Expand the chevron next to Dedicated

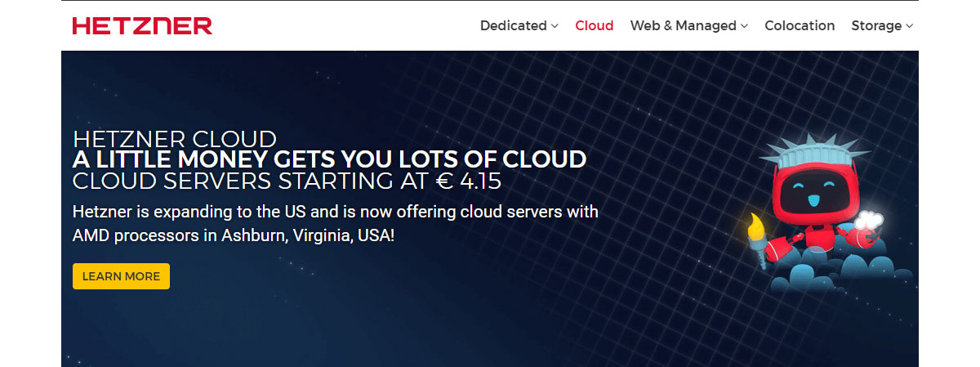[555, 26]
